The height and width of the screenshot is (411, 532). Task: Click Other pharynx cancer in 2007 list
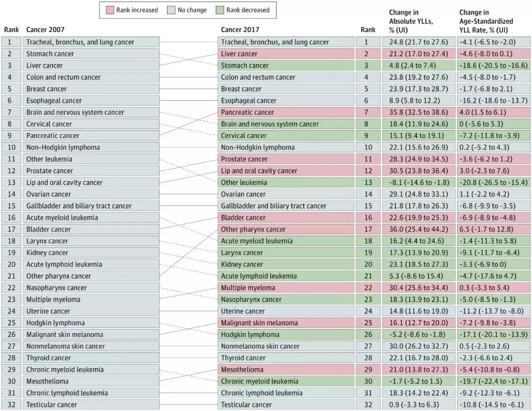[59, 276]
